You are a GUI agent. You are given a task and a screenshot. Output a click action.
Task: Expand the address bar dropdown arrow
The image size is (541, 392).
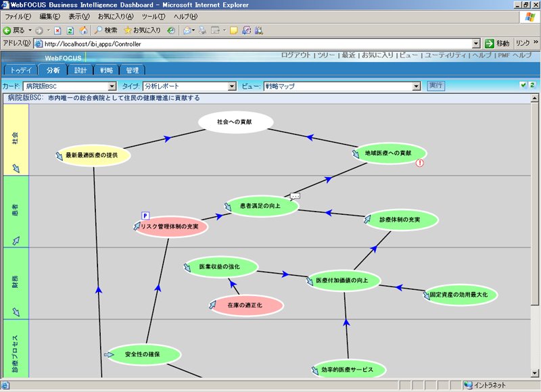click(476, 43)
